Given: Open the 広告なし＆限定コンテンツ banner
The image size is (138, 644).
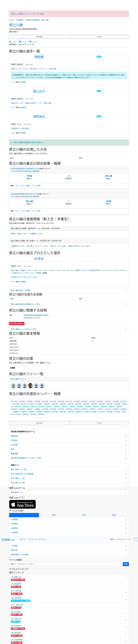Looking at the screenshot, I should coord(69,14).
